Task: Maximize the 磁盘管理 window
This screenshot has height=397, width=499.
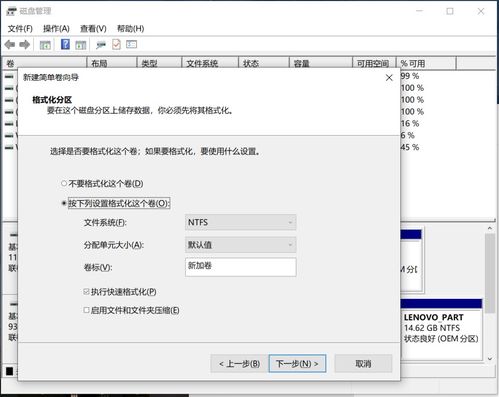Action: 450,11
